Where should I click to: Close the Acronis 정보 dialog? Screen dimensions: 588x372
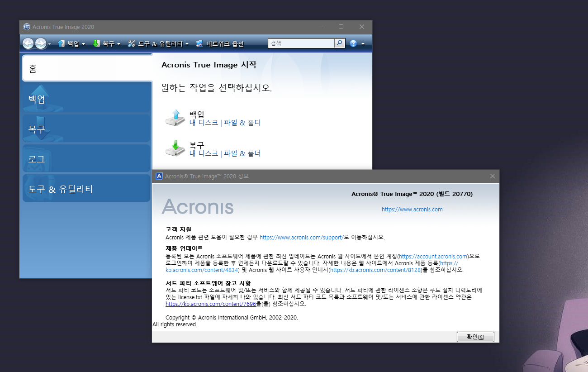[x=493, y=176]
